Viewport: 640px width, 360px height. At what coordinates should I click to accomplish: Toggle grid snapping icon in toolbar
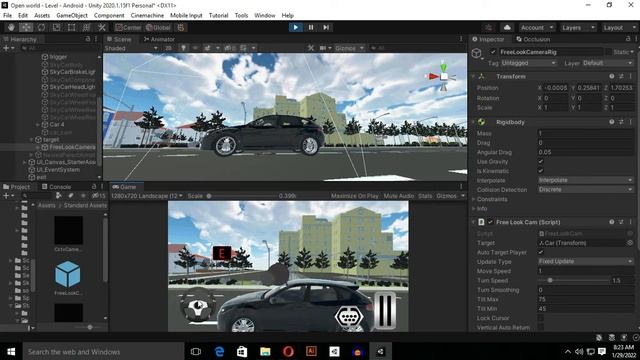click(x=181, y=27)
